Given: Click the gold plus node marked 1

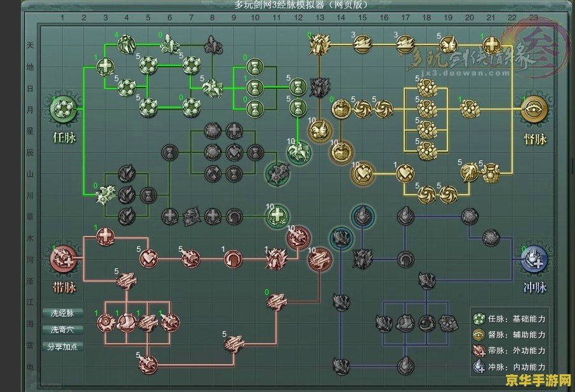Looking at the screenshot, I should pyautogui.click(x=491, y=44).
